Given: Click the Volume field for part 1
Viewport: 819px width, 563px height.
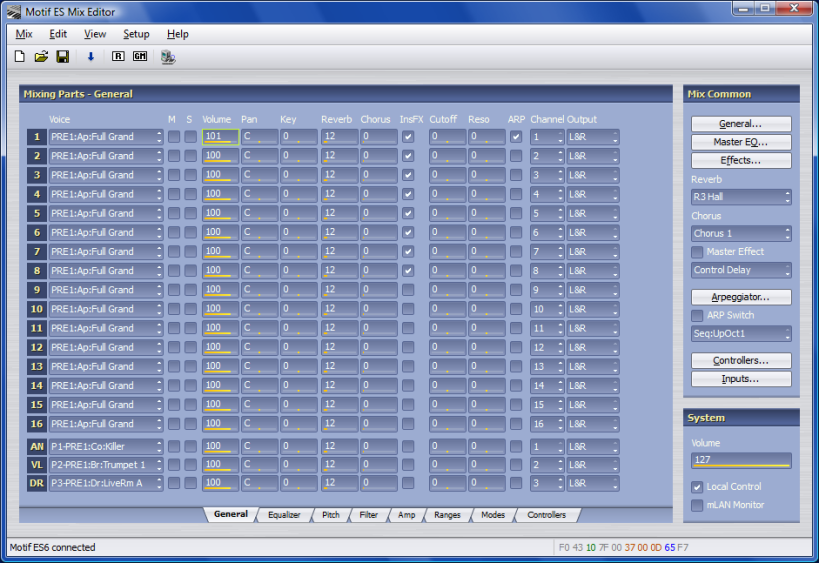Looking at the screenshot, I should click(x=220, y=137).
